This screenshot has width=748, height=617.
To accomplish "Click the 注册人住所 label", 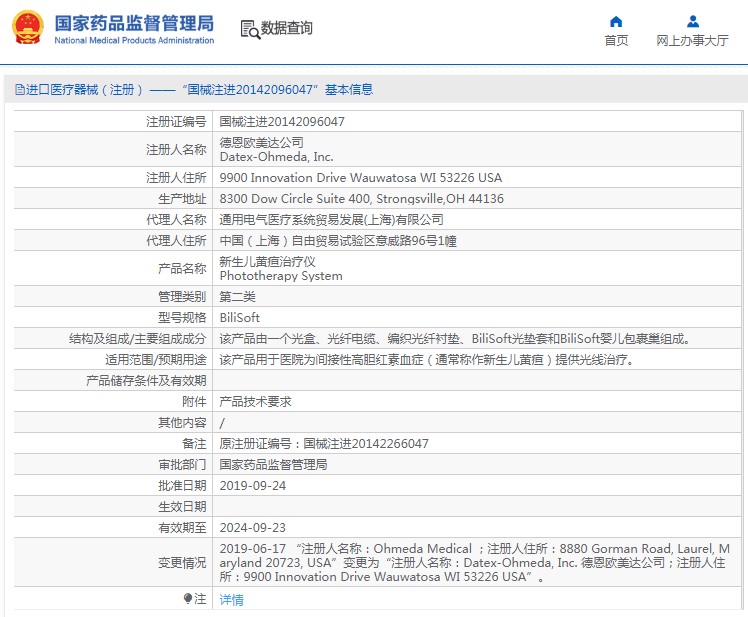I will [176, 178].
